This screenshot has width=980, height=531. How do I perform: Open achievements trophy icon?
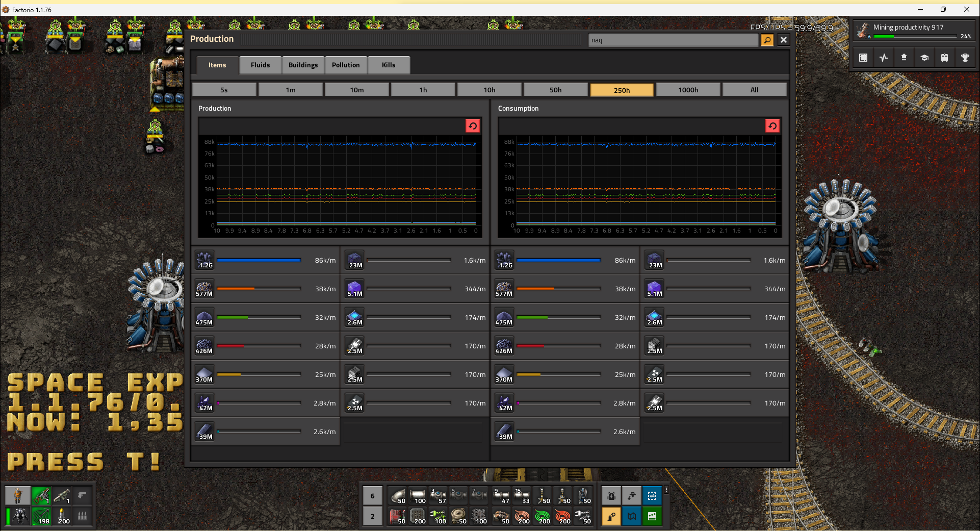coord(965,58)
